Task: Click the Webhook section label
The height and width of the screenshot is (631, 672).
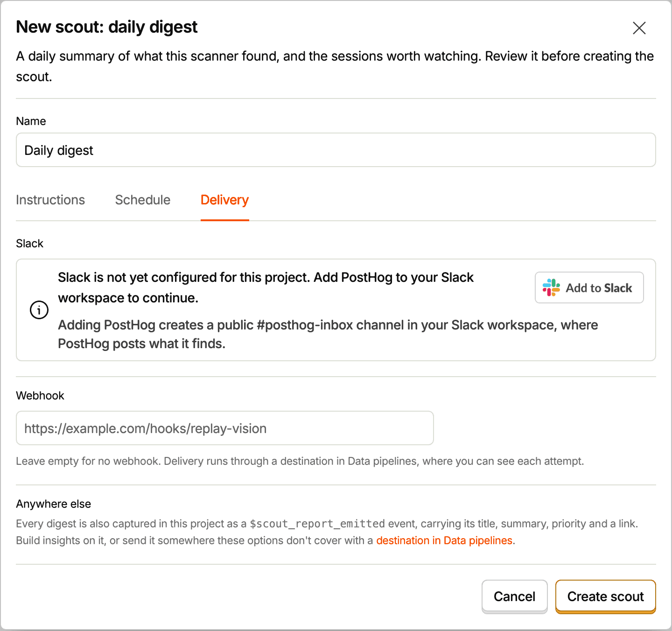Action: point(40,395)
